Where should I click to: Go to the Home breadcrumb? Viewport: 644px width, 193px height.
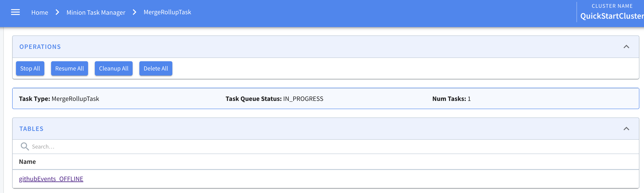(x=40, y=13)
